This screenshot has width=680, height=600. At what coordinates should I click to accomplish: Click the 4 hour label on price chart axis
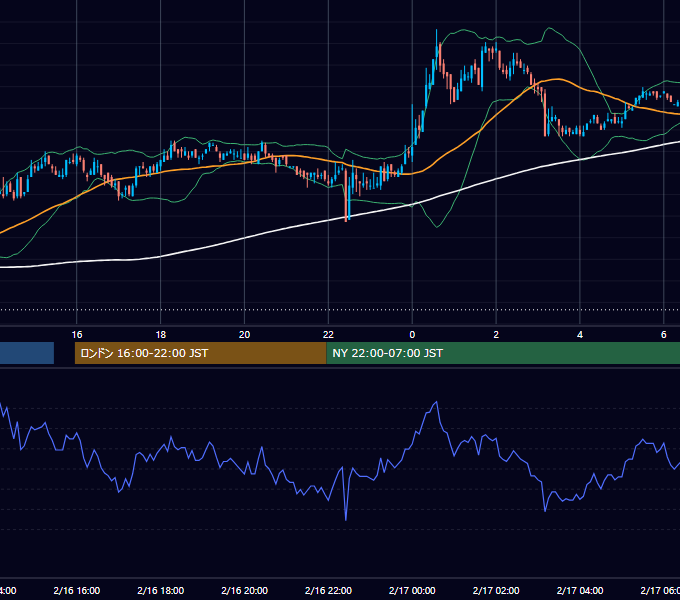click(580, 335)
